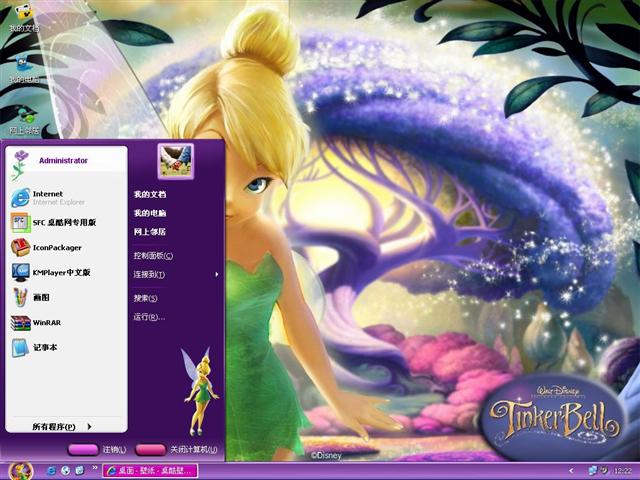Click the 12:22 clock in taskbar
This screenshot has width=640, height=480.
(x=623, y=471)
